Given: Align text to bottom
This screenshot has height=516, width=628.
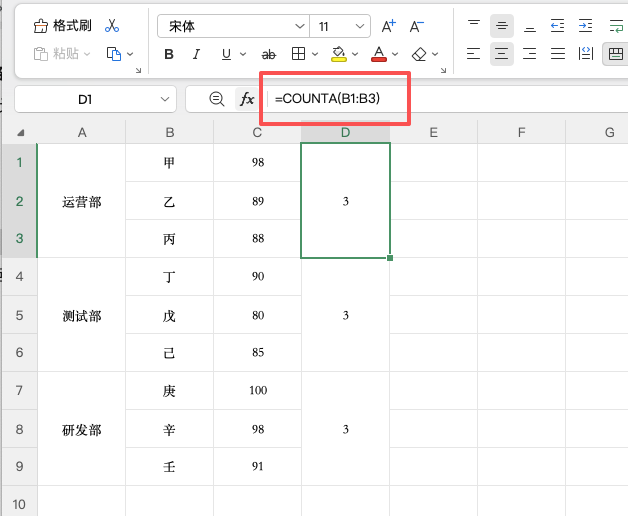Looking at the screenshot, I should (x=530, y=26).
